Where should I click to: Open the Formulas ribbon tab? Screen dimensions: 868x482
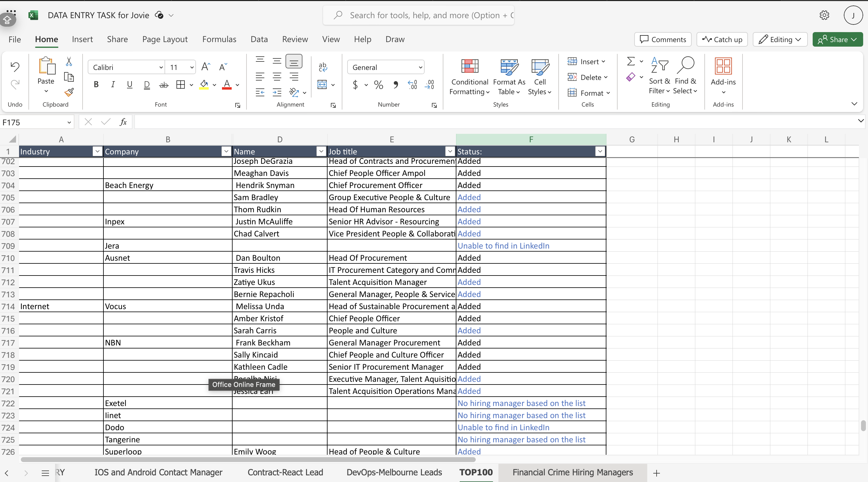219,39
